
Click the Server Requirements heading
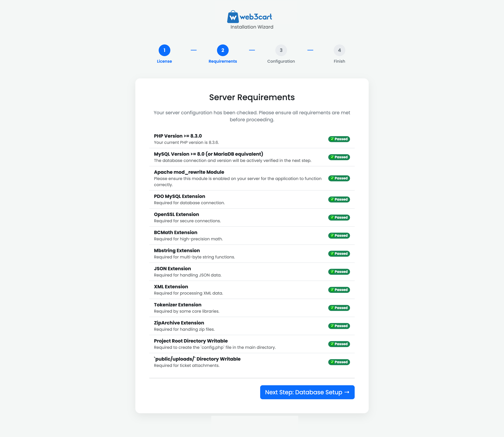(x=252, y=97)
